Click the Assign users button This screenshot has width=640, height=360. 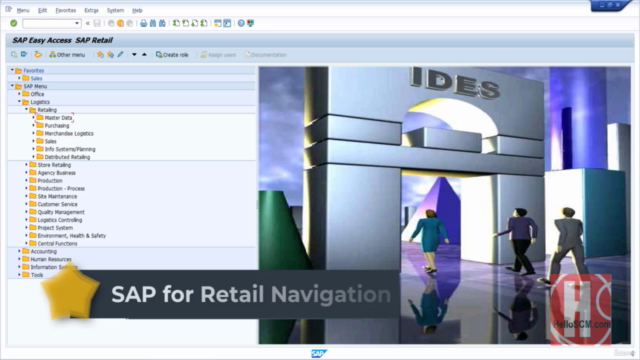(218, 55)
